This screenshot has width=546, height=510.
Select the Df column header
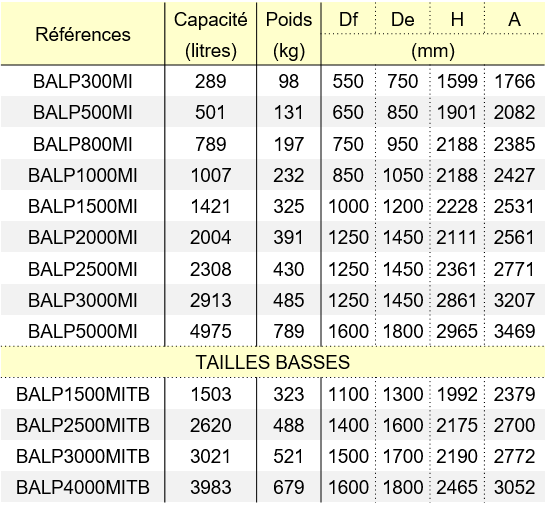pyautogui.click(x=348, y=19)
